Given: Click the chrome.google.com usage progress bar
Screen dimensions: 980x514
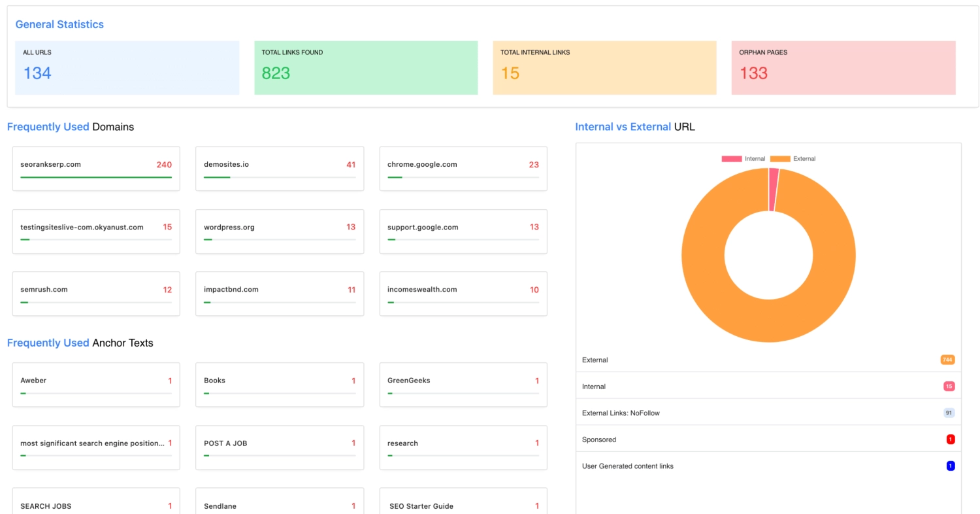Looking at the screenshot, I should point(463,177).
